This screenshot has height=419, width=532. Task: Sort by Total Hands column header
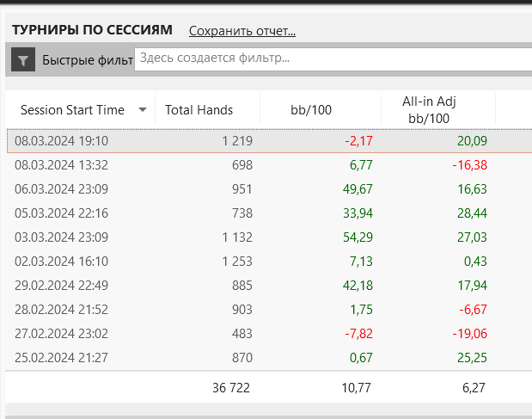point(199,110)
